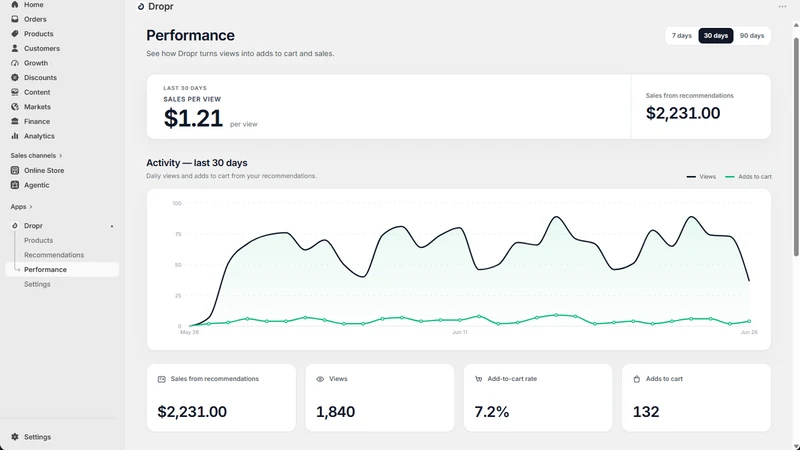The height and width of the screenshot is (450, 800).
Task: Click the $1.21 sales per view value
Action: 193,118
